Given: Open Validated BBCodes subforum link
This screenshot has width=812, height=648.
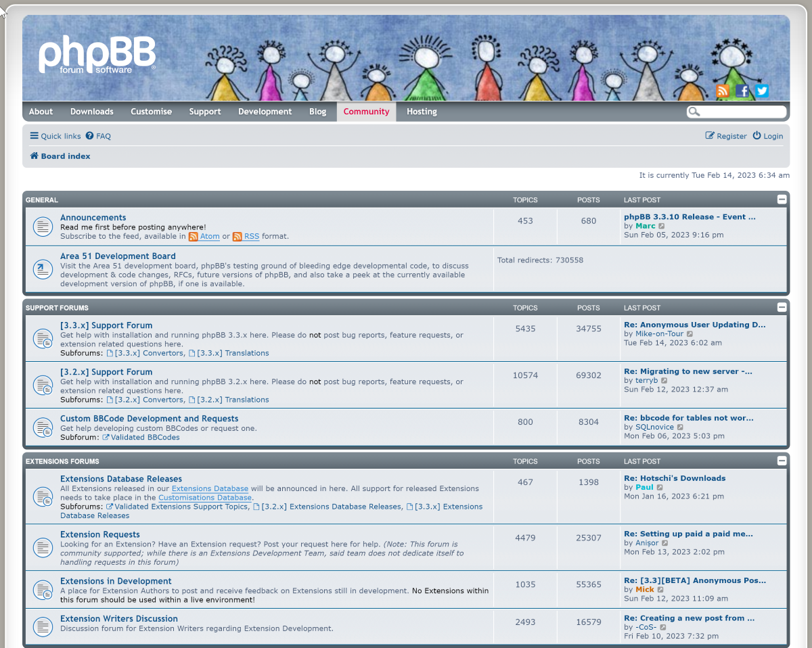Looking at the screenshot, I should point(141,437).
